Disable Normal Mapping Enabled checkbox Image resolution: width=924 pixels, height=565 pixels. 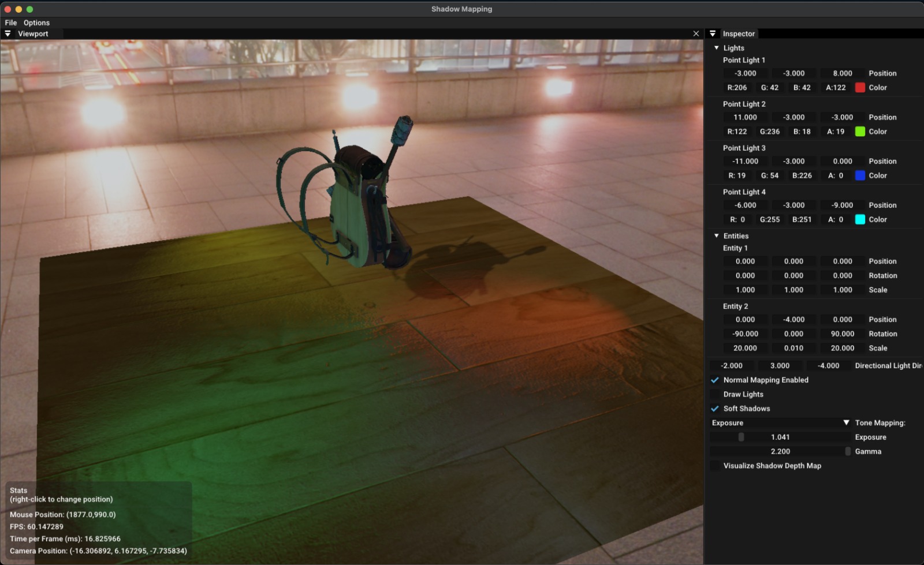point(715,380)
